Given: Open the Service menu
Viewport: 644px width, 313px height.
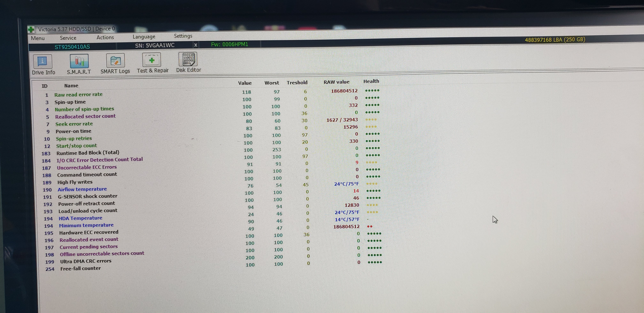Looking at the screenshot, I should pos(68,38).
